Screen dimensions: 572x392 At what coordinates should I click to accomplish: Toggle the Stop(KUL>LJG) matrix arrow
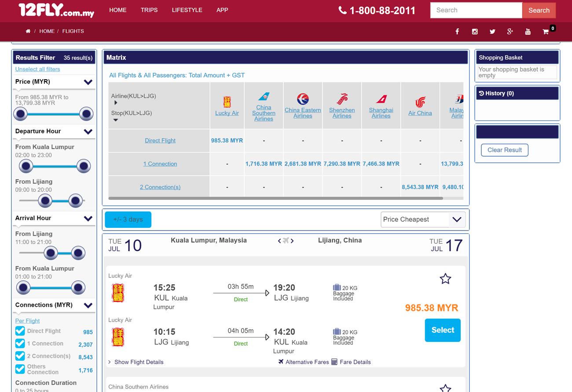pos(116,120)
